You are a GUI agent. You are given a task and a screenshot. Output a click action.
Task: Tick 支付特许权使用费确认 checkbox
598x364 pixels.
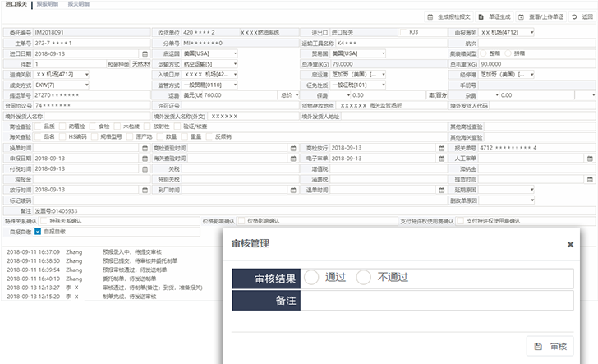pos(460,221)
